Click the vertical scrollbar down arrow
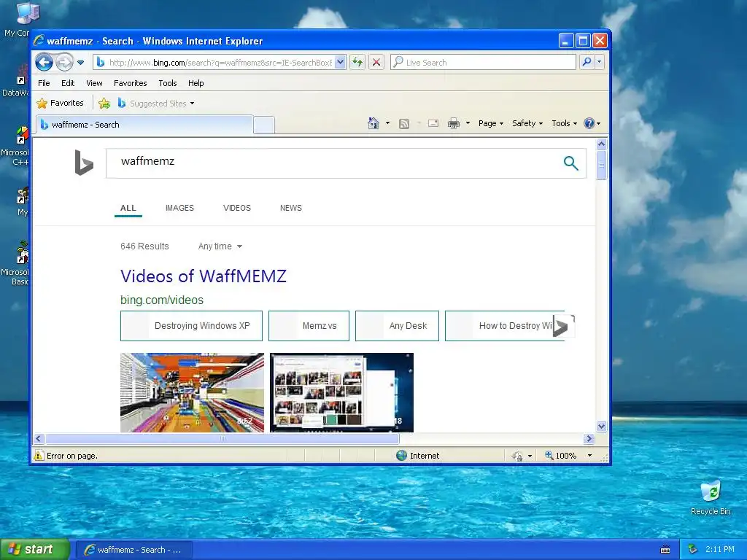The width and height of the screenshot is (747, 560). (601, 426)
